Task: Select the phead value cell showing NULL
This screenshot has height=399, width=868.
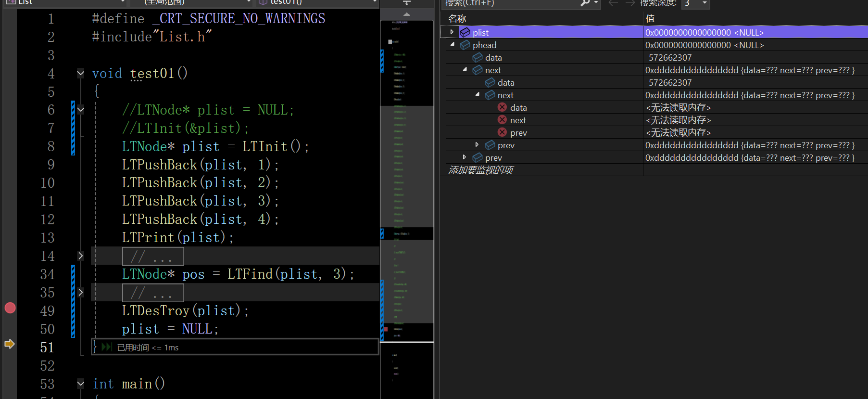Action: pos(755,45)
